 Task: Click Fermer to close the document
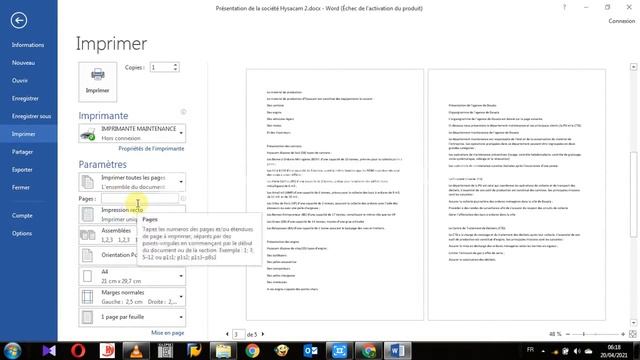coord(20,187)
